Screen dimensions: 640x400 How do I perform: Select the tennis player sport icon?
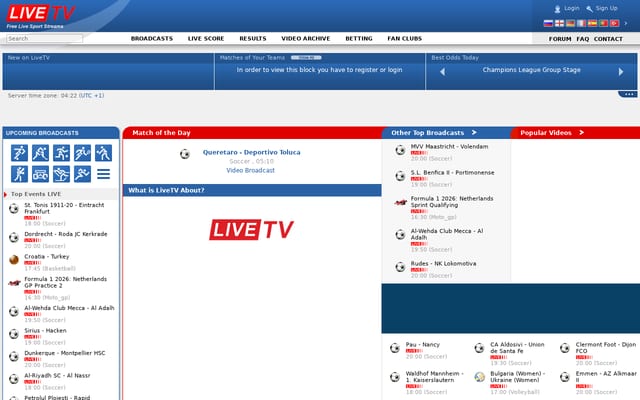(82, 153)
